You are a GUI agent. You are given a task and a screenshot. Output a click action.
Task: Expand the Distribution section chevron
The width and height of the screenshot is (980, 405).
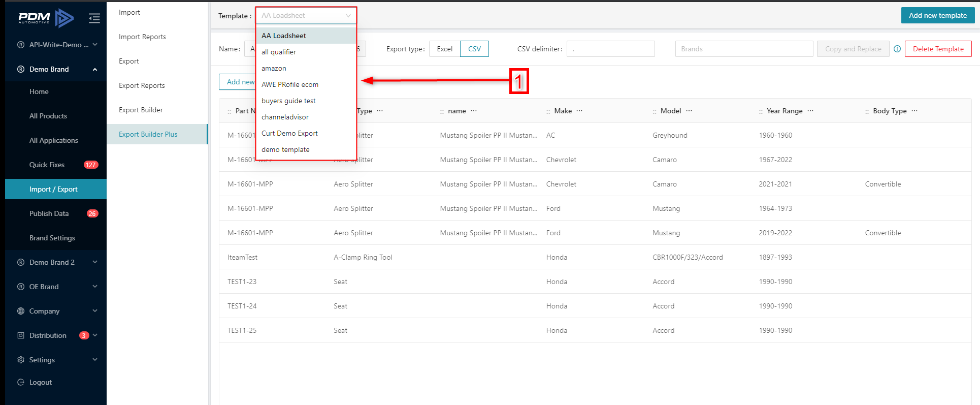(95, 335)
